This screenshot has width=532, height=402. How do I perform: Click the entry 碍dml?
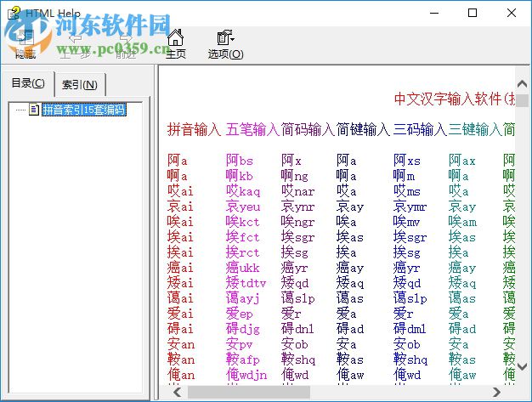pos(410,329)
